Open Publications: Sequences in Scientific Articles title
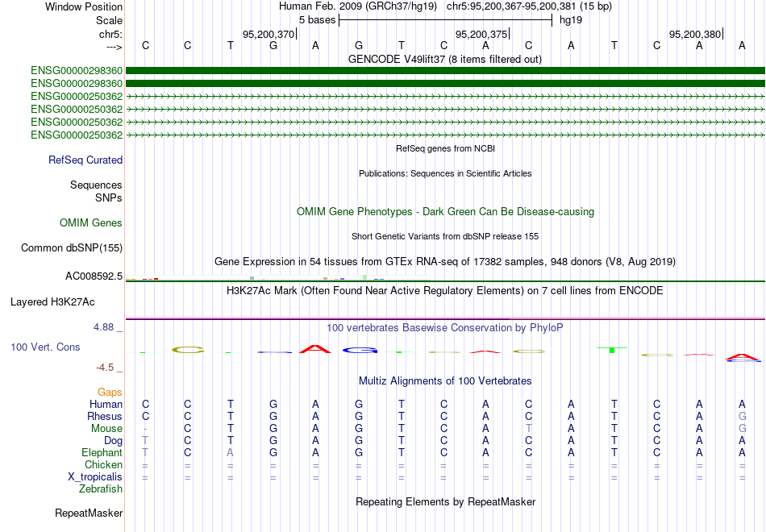 click(445, 173)
